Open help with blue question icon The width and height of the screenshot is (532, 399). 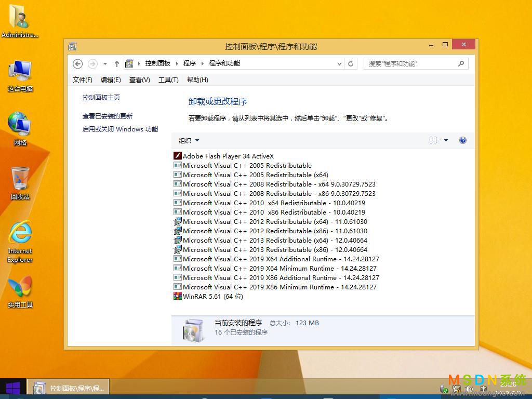[462, 140]
